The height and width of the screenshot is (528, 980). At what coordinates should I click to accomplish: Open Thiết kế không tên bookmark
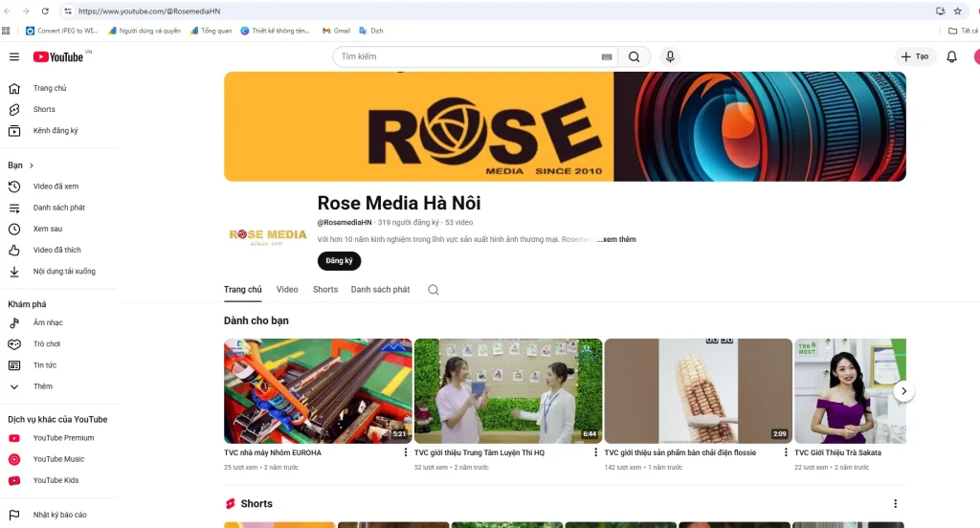click(x=275, y=31)
